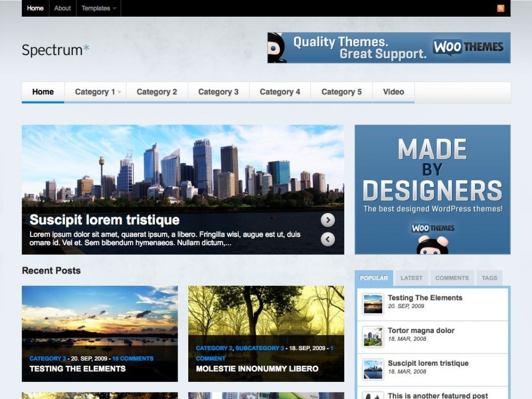Open the WooThemes Quality Themes banner ad
The image size is (532, 399).
[389, 48]
